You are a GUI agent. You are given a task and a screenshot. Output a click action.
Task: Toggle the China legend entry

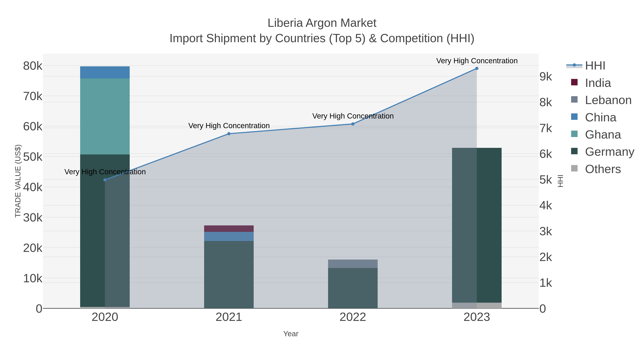tap(594, 117)
